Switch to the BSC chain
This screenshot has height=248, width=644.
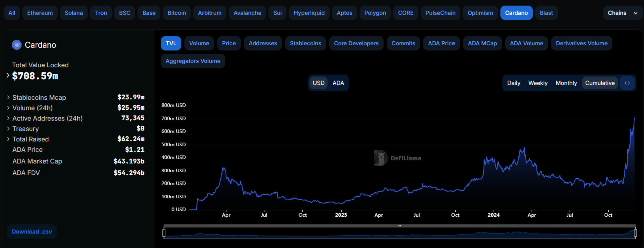pyautogui.click(x=125, y=13)
